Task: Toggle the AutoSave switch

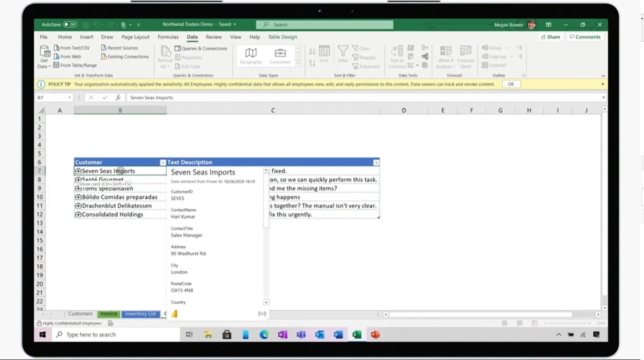Action: (x=70, y=24)
